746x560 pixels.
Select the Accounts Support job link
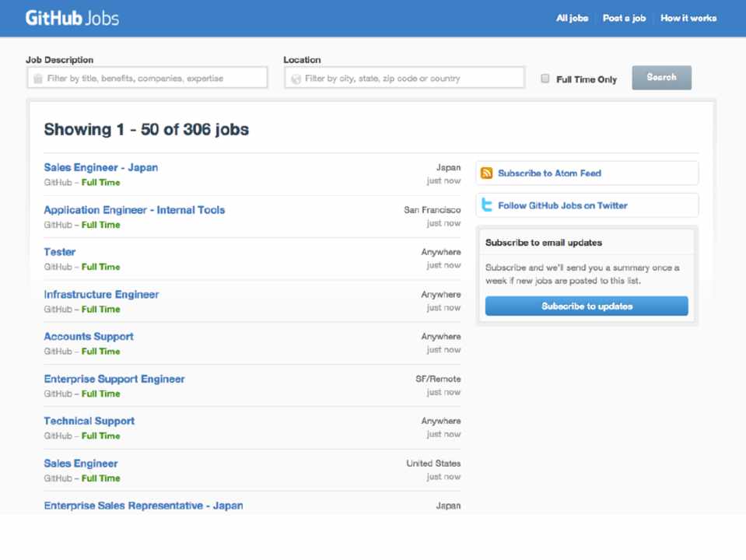(x=89, y=337)
